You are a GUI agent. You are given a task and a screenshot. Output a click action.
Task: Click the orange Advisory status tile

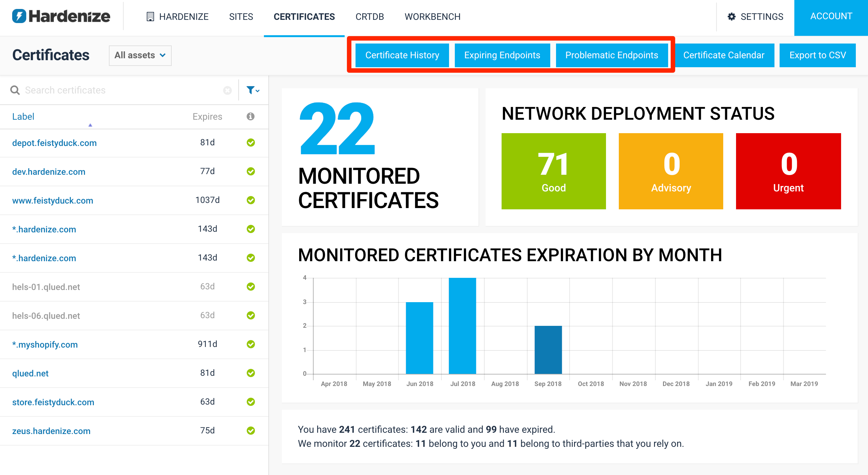click(671, 171)
